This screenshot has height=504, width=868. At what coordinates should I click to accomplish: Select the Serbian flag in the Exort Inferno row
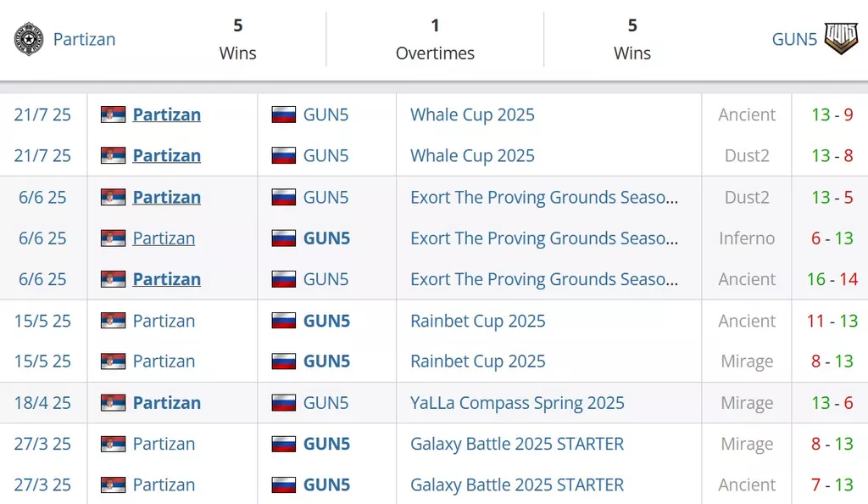(113, 238)
